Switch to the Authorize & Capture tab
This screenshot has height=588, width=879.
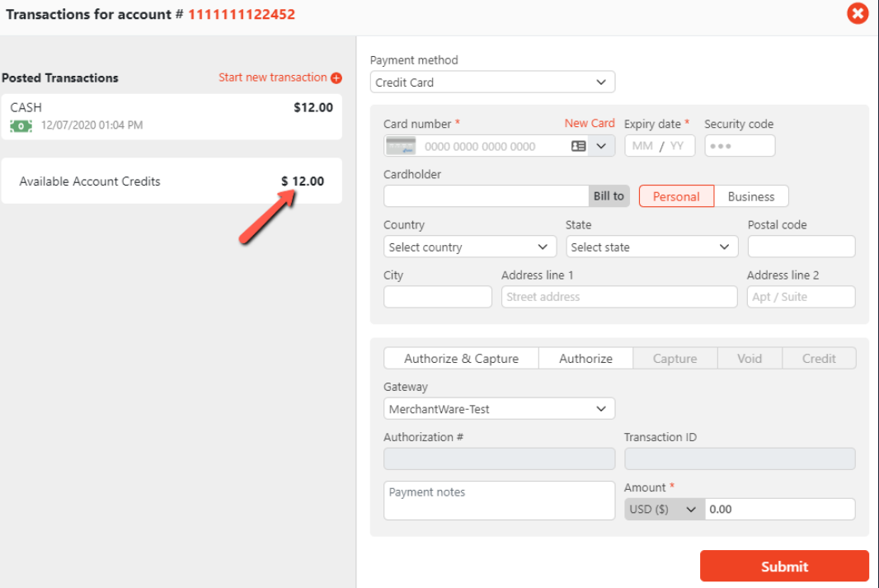tap(461, 359)
